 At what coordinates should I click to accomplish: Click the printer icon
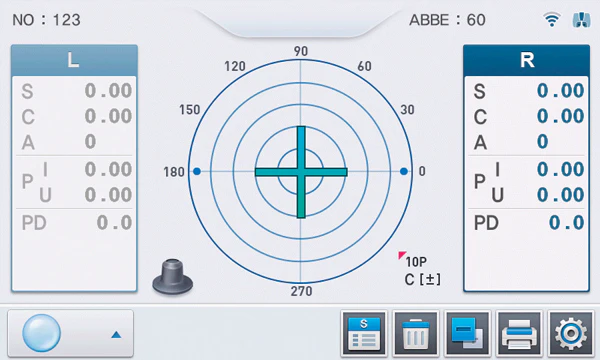point(519,333)
